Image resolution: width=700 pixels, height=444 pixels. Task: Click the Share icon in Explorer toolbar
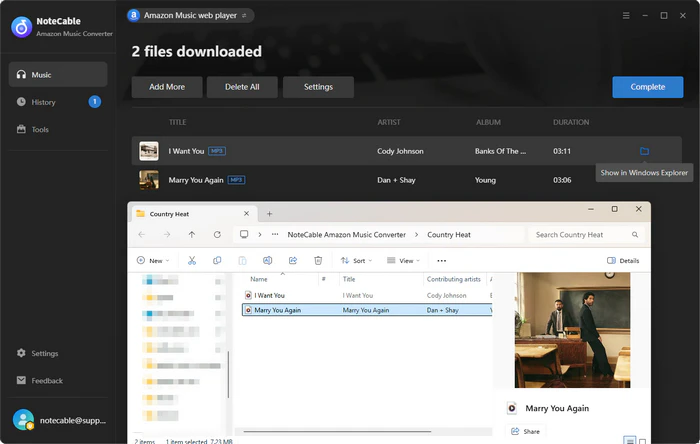click(293, 261)
